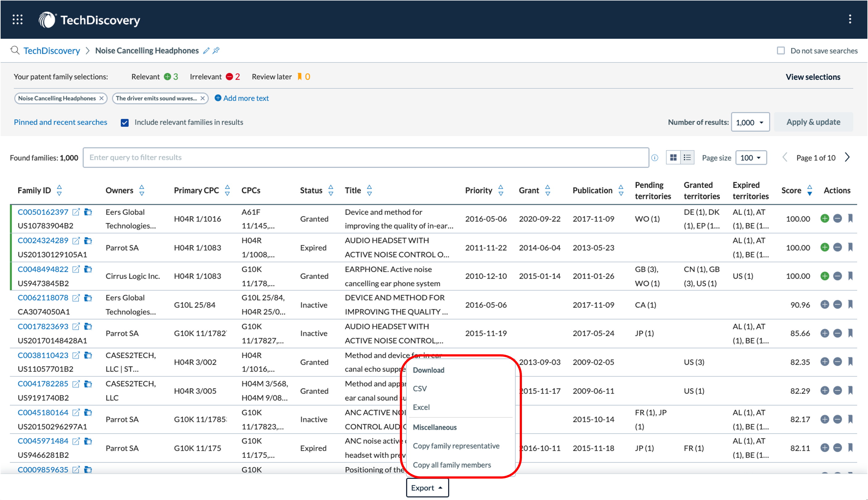Switch to the list view layout icon
This screenshot has height=500, width=868.
coord(687,158)
